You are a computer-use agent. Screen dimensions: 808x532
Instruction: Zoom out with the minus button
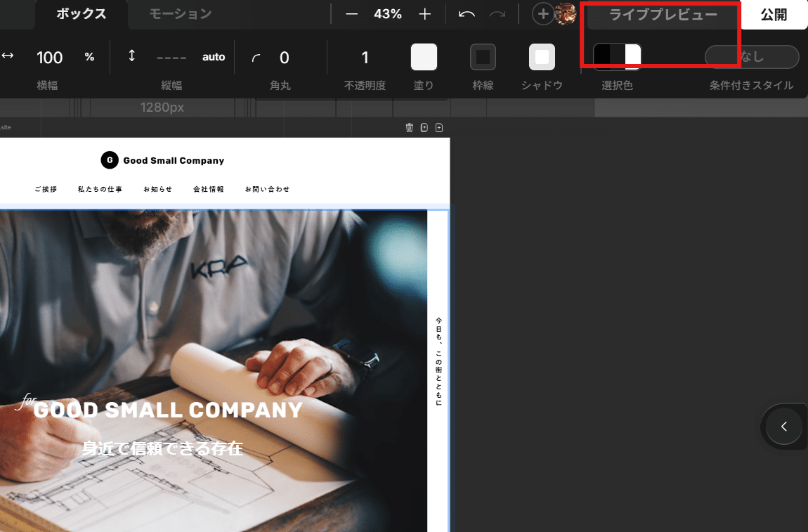tap(351, 15)
